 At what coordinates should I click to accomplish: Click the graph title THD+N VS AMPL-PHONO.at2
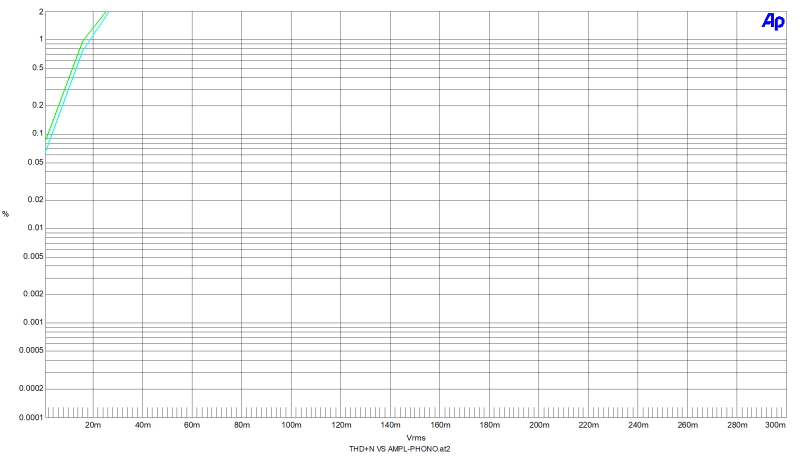(399, 449)
